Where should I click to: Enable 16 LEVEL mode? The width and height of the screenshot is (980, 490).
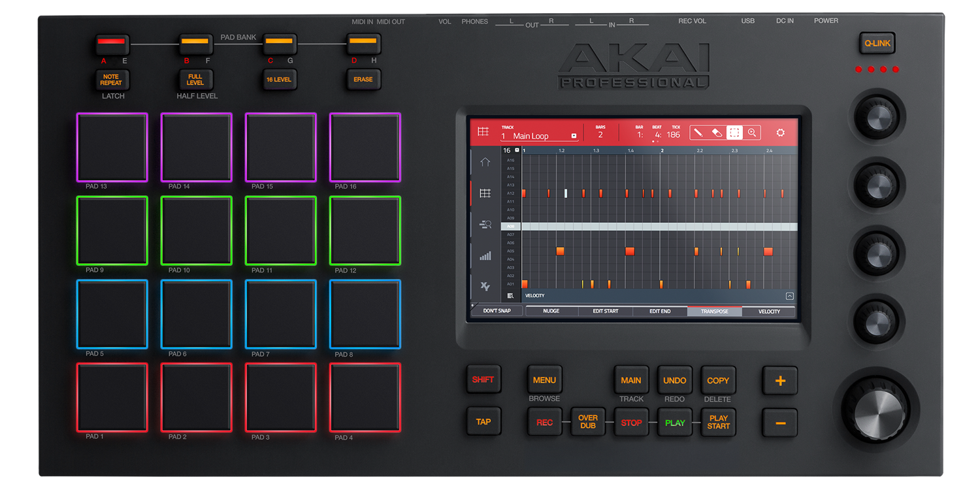point(279,80)
